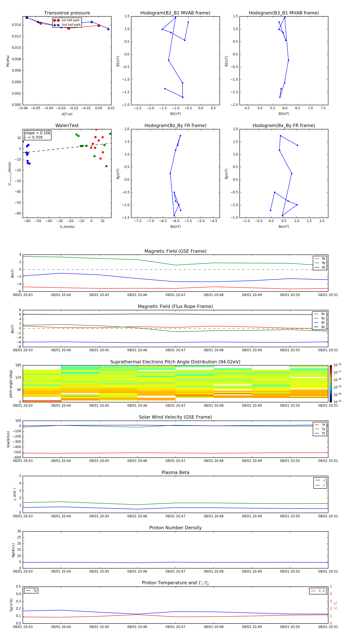Screen dimensions: 351x644
Task: Click the Suprathermal Electrons Pitch Angle title
Action: coord(175,362)
